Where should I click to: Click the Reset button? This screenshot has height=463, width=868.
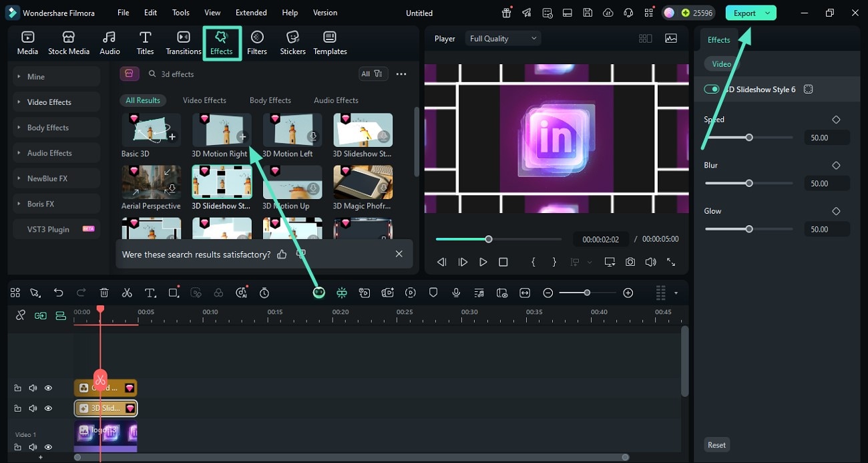pyautogui.click(x=716, y=445)
